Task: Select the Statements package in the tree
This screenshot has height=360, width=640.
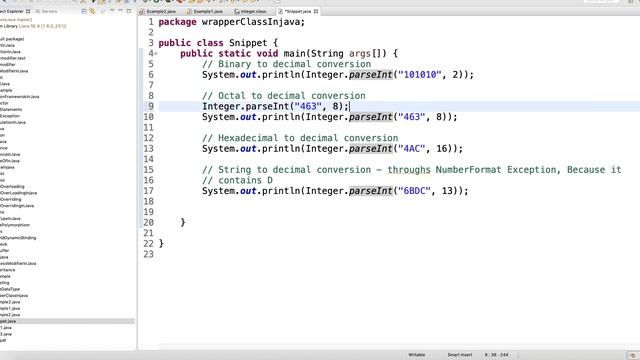Action: coord(11,109)
